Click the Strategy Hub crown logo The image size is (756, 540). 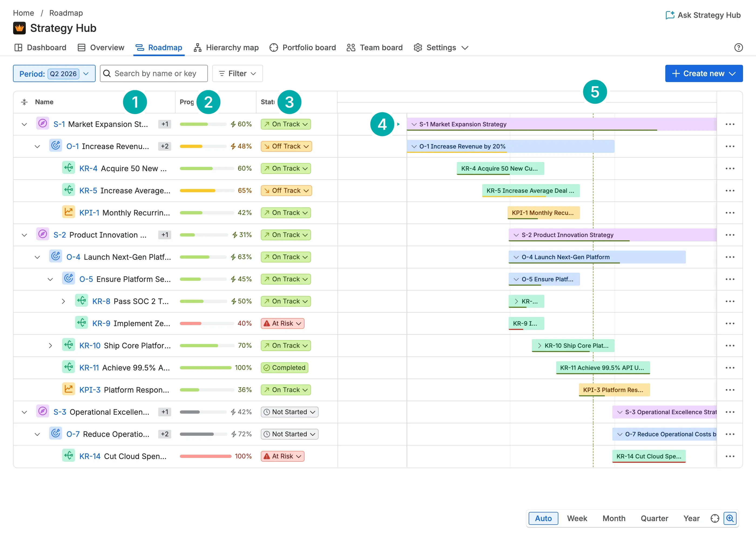click(19, 28)
